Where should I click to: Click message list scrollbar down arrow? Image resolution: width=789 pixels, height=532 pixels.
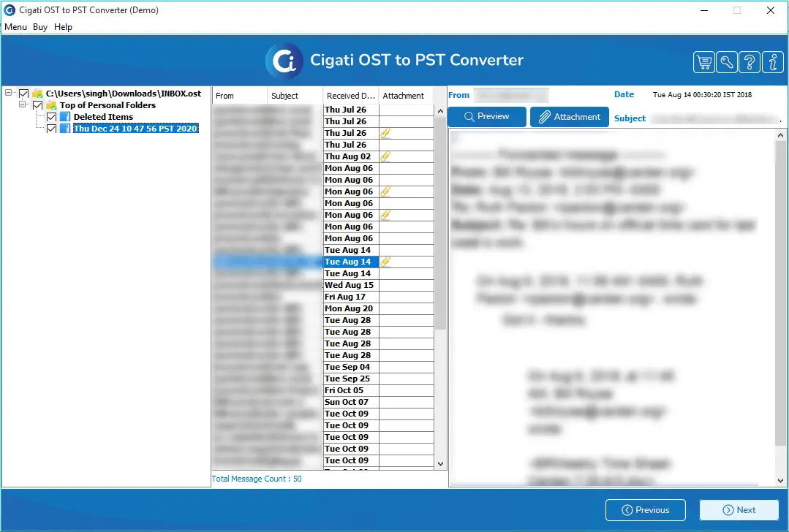pos(440,464)
